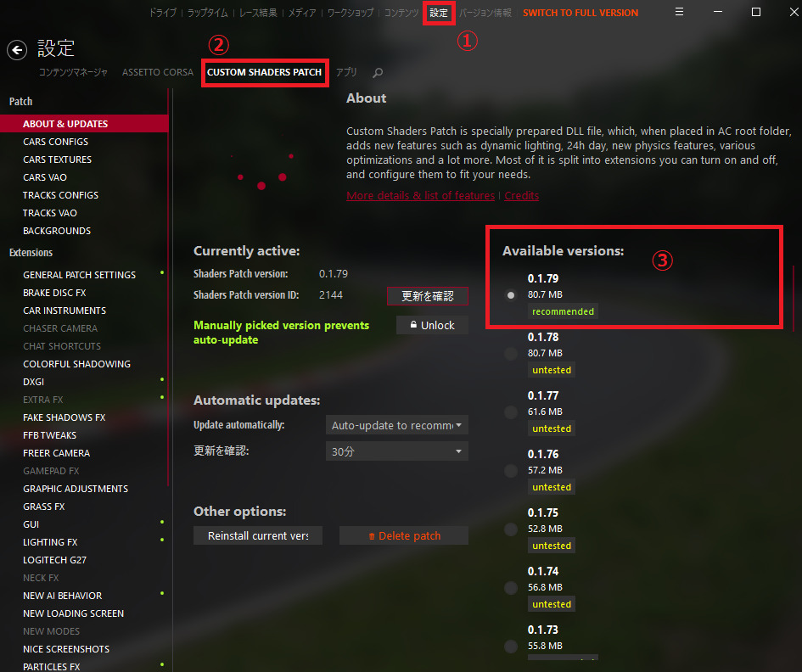802x672 pixels.
Task: Expand Update automatically dropdown
Action: pos(397,425)
